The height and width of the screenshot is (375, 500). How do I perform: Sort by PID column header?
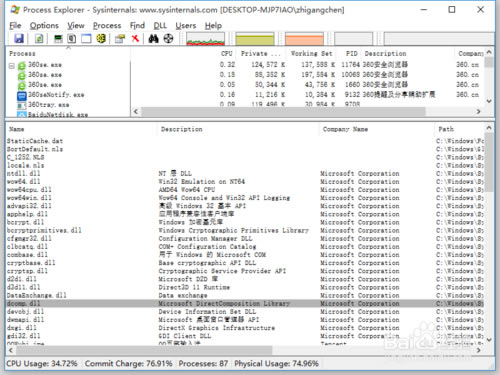pyautogui.click(x=351, y=54)
